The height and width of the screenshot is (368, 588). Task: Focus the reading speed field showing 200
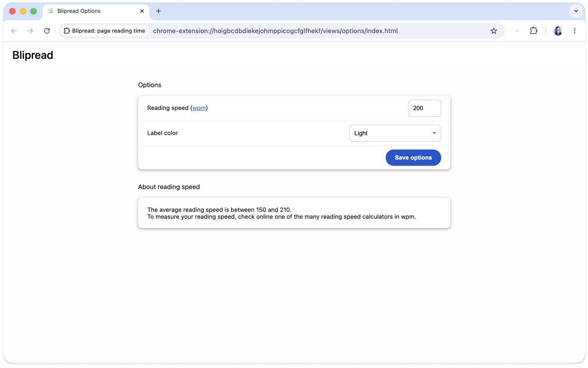[x=424, y=108]
